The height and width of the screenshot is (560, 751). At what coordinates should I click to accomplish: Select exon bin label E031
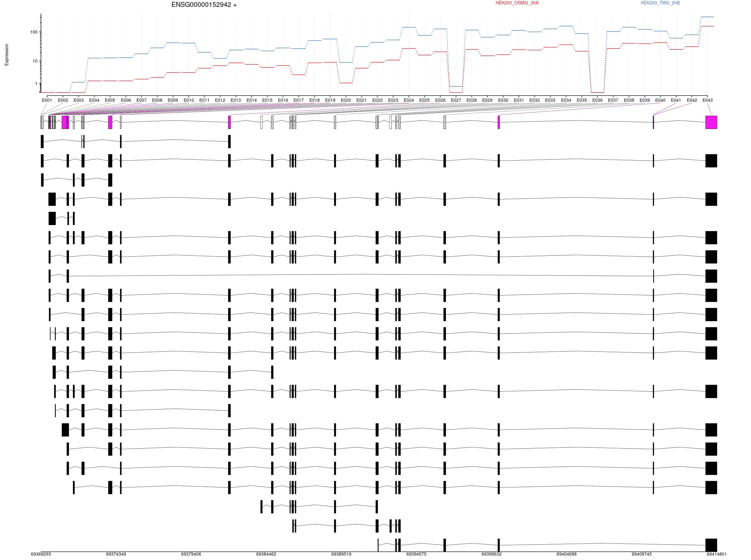(x=519, y=100)
